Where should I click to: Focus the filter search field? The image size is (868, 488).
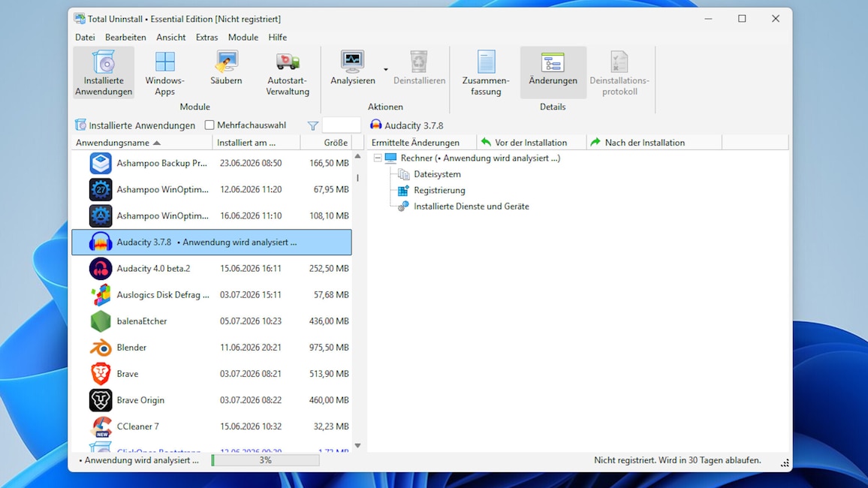341,125
